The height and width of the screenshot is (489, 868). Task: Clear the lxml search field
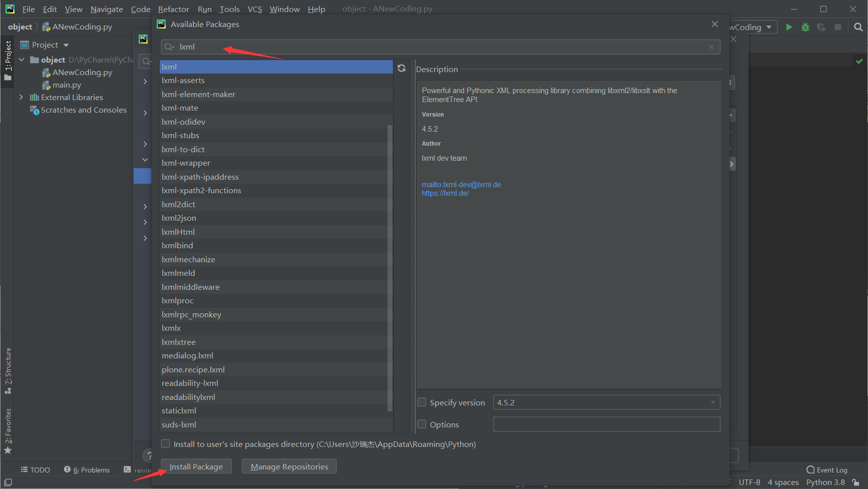(712, 47)
